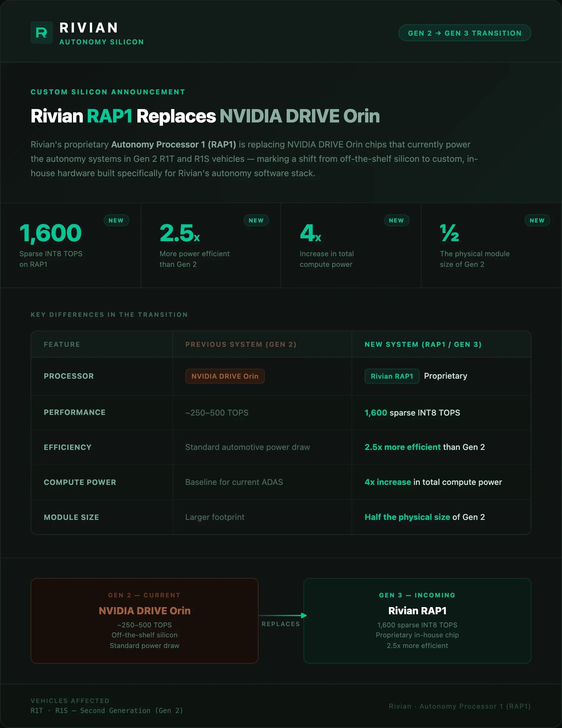Click the Performance row label

point(75,412)
